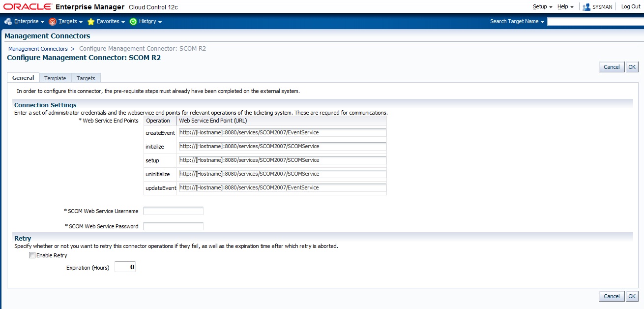Focus the uninitialize URL field
The image size is (644, 309).
coord(282,174)
